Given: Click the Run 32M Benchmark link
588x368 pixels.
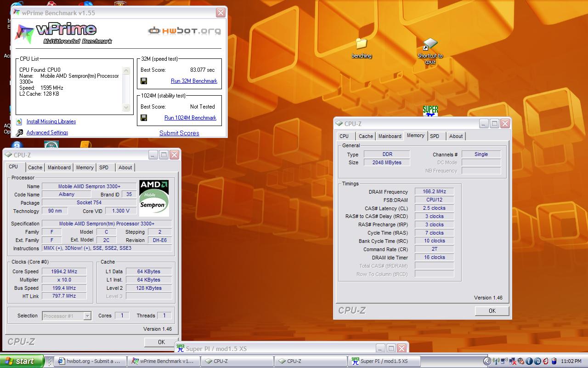Looking at the screenshot, I should (194, 81).
